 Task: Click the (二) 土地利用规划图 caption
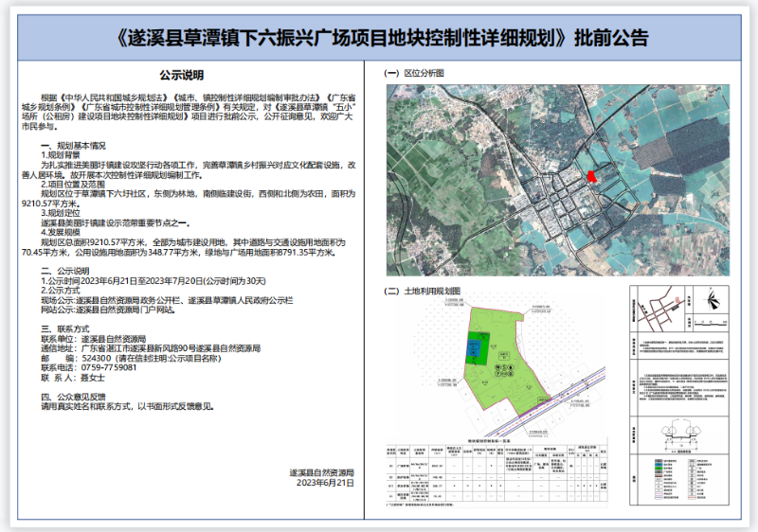(420, 292)
